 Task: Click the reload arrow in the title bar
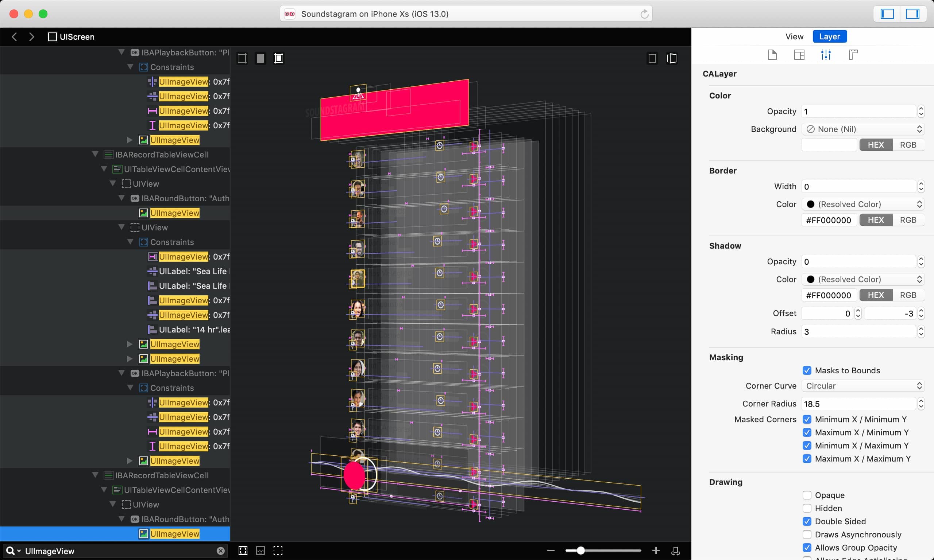[644, 14]
